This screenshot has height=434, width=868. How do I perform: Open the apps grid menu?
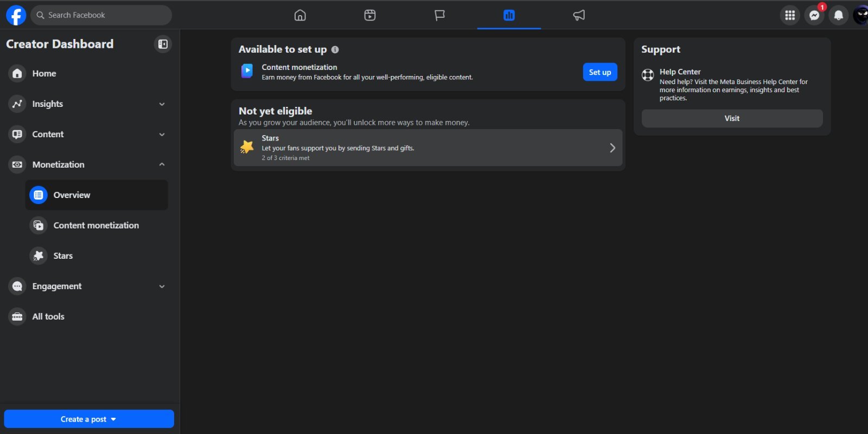(790, 15)
